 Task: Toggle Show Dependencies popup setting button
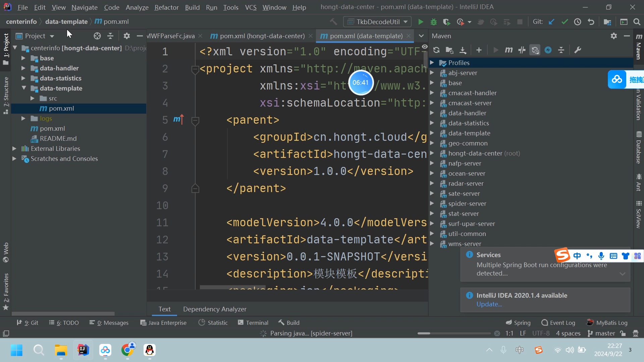tap(535, 50)
